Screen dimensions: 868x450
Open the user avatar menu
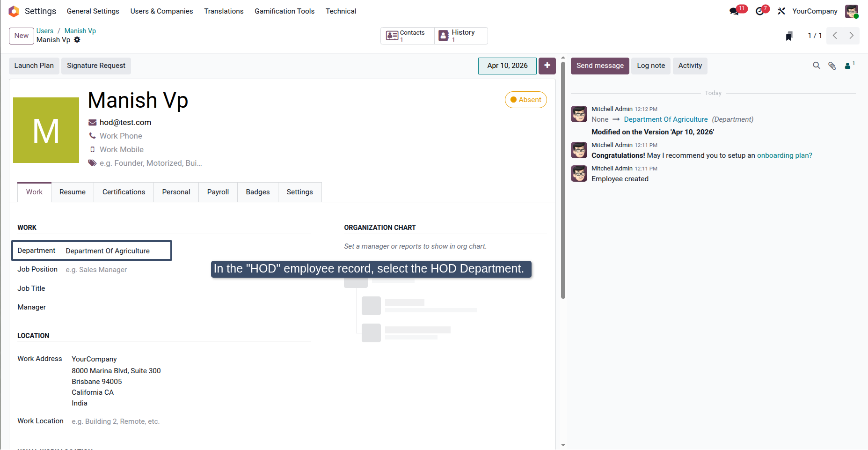[852, 11]
